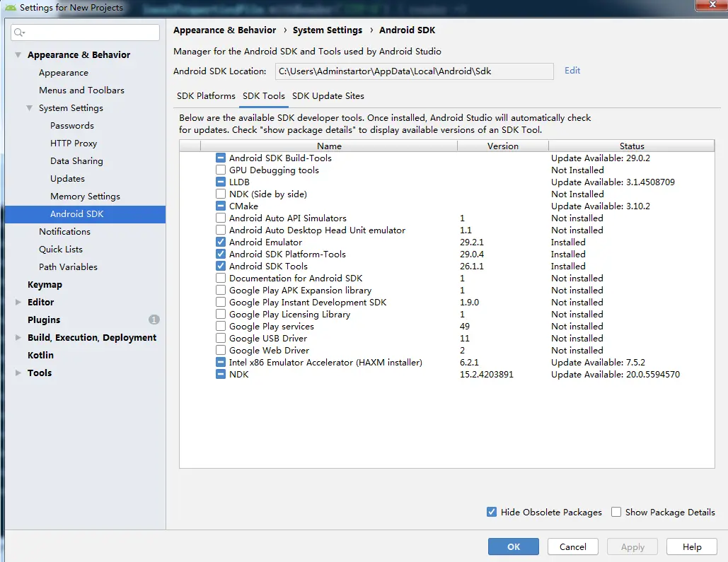This screenshot has height=562, width=728.
Task: Check Google Play services checkbox
Action: point(221,327)
